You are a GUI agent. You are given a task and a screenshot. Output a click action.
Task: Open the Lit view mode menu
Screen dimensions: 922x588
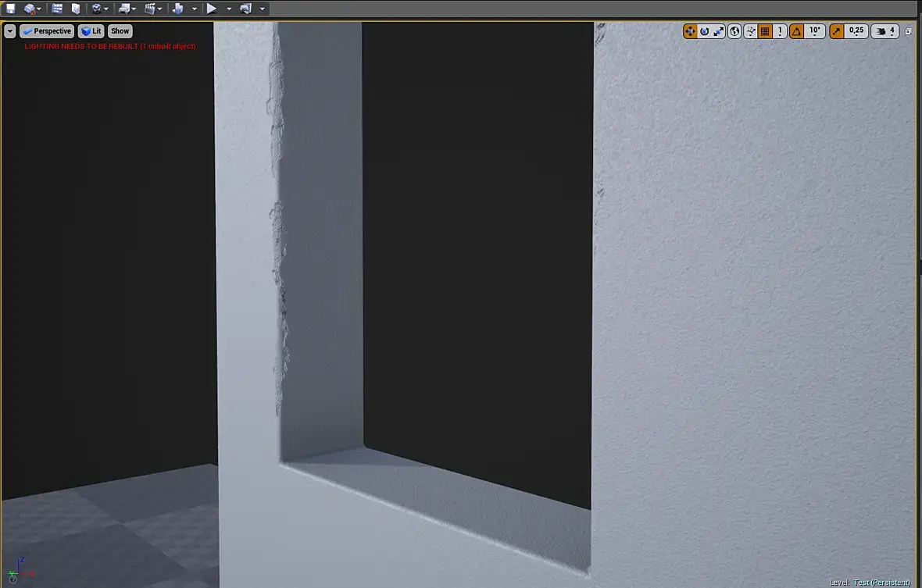[91, 31]
